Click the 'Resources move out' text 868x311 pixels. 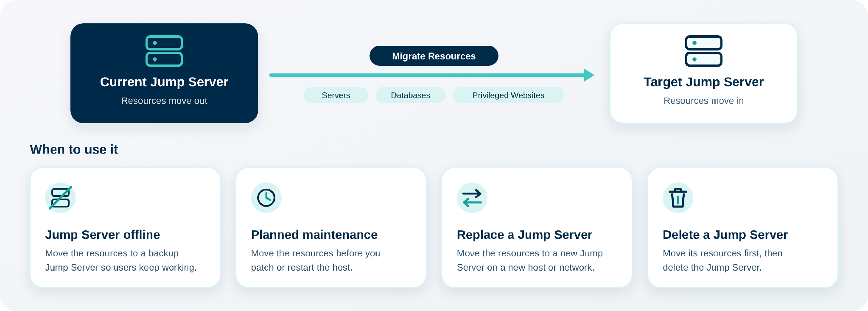164,101
